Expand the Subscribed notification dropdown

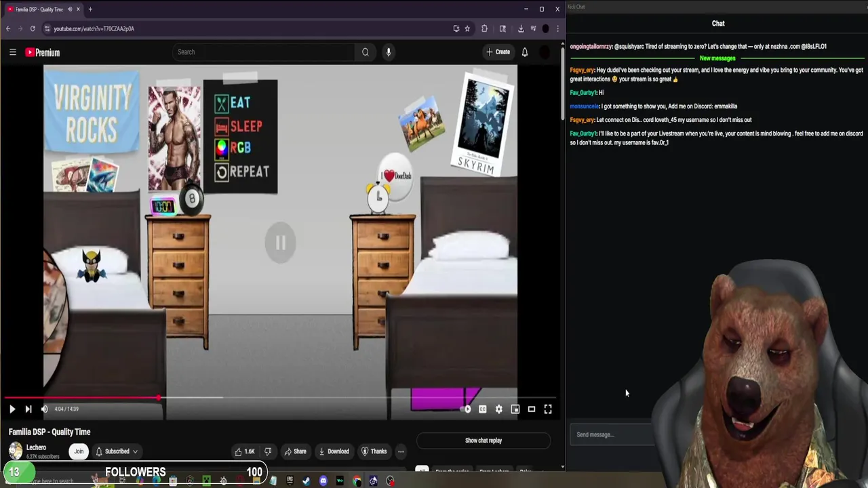click(x=117, y=451)
